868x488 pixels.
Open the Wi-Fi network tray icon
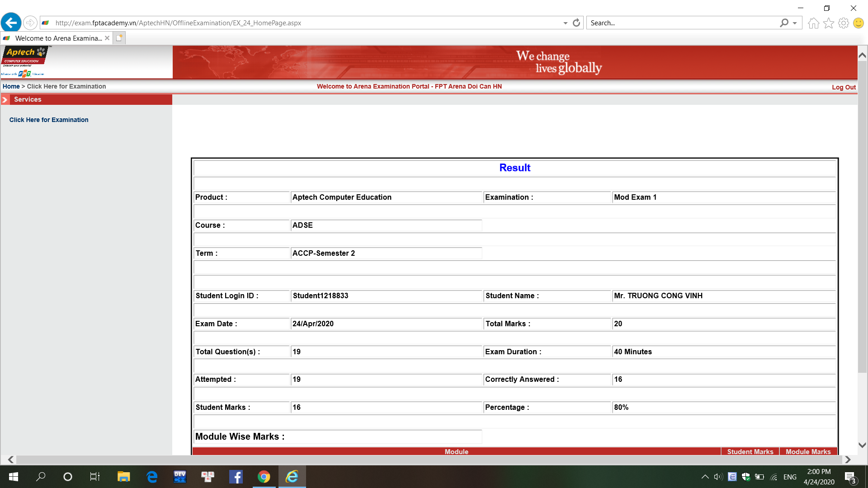pos(774,477)
